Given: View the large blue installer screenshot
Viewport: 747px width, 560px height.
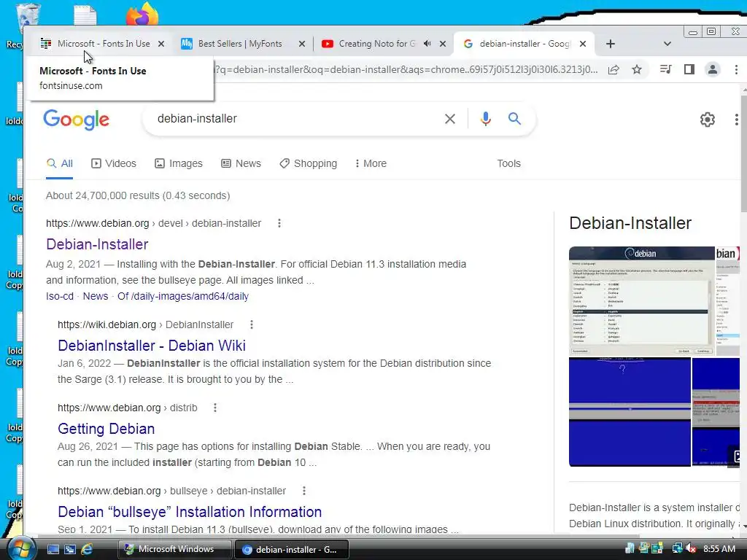Looking at the screenshot, I should pos(630,412).
